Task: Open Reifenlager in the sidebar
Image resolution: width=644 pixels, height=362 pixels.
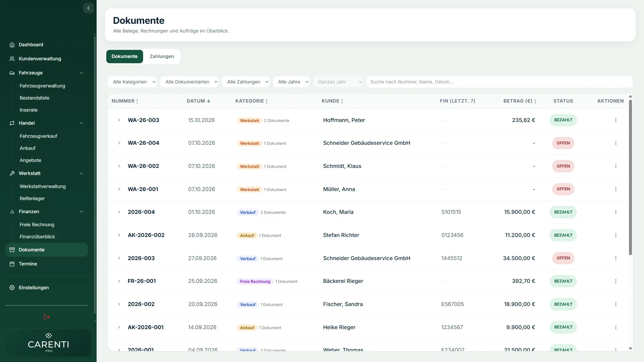Action: pyautogui.click(x=32, y=198)
